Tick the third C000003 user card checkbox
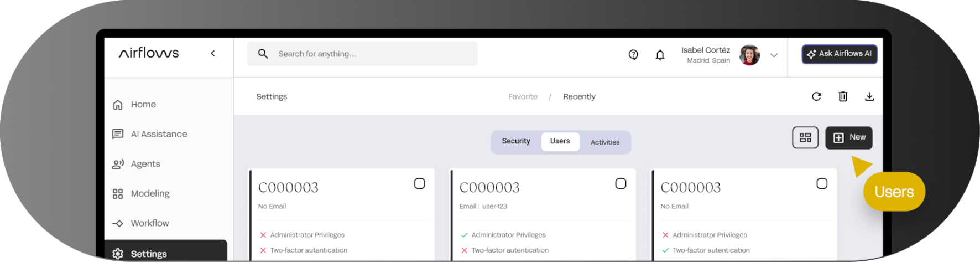Viewport: 980px width, 262px height. click(x=822, y=183)
